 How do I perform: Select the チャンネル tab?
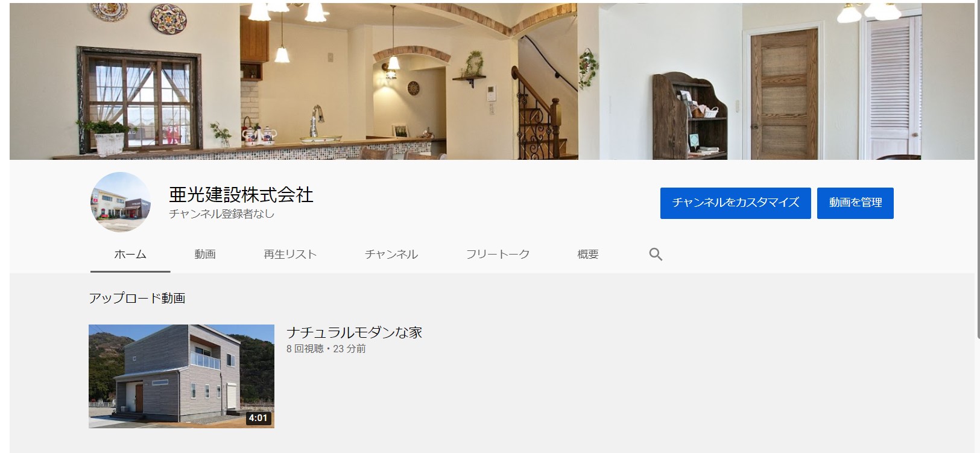(x=391, y=254)
